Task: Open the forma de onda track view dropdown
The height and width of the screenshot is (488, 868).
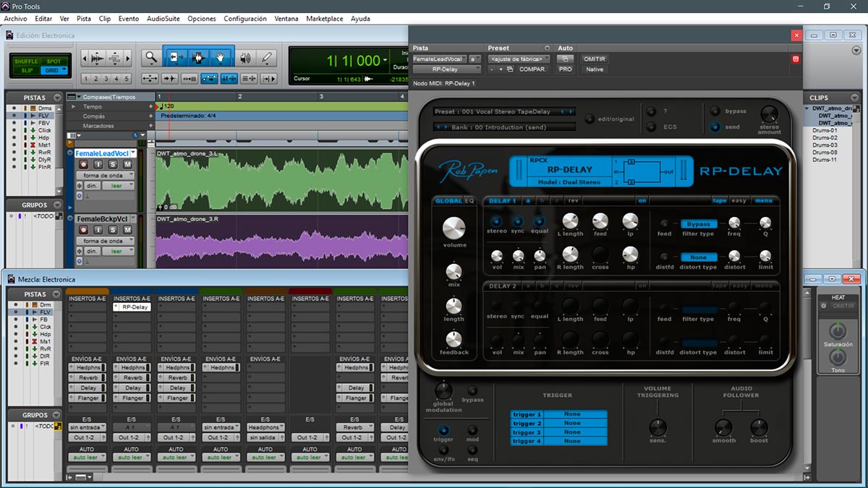Action: (105, 176)
